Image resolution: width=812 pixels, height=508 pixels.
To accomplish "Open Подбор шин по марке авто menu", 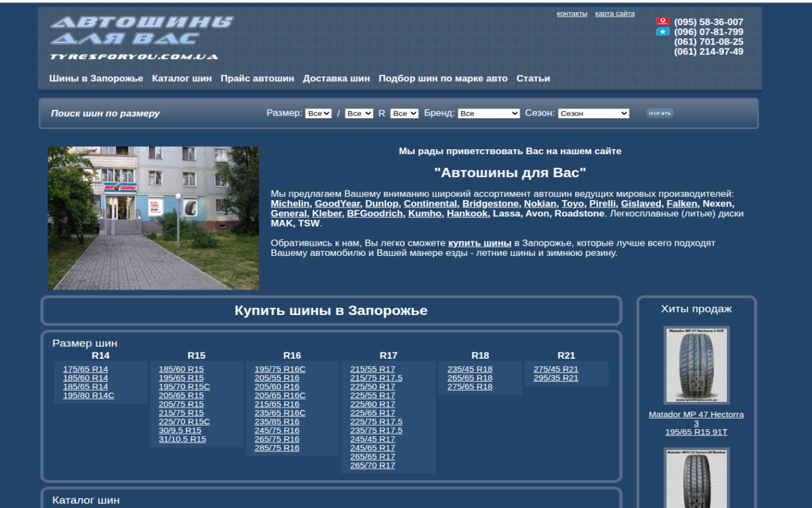I will (443, 78).
